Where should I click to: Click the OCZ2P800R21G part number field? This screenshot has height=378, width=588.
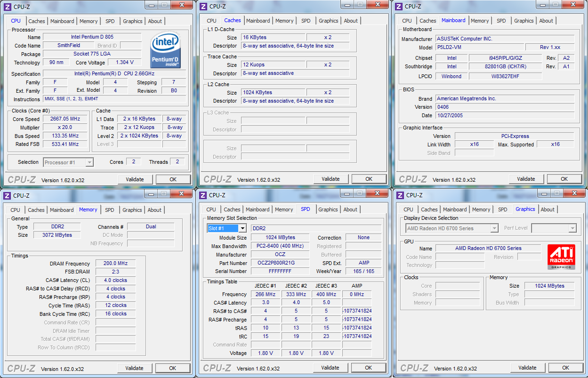tap(280, 263)
